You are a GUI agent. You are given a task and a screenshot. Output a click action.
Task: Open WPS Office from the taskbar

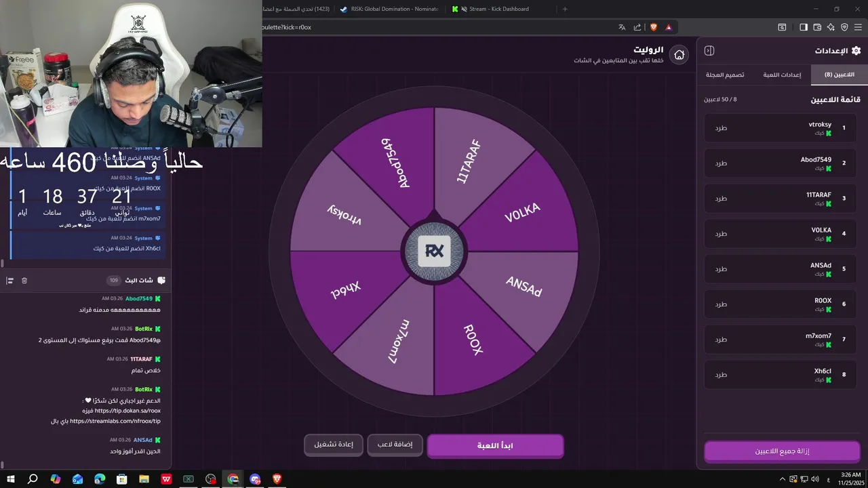(x=166, y=479)
